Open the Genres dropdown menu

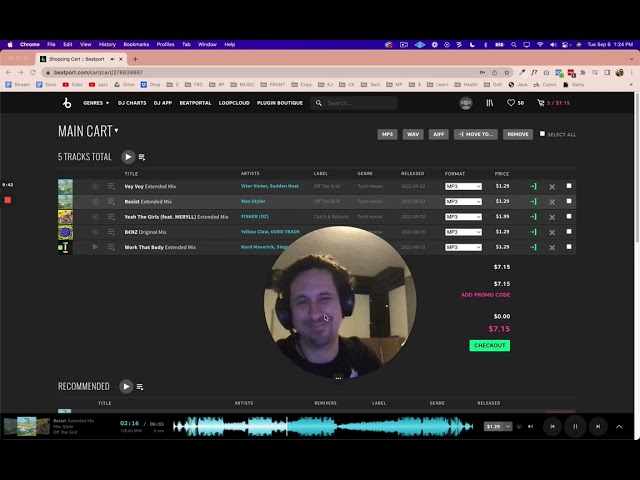point(96,103)
